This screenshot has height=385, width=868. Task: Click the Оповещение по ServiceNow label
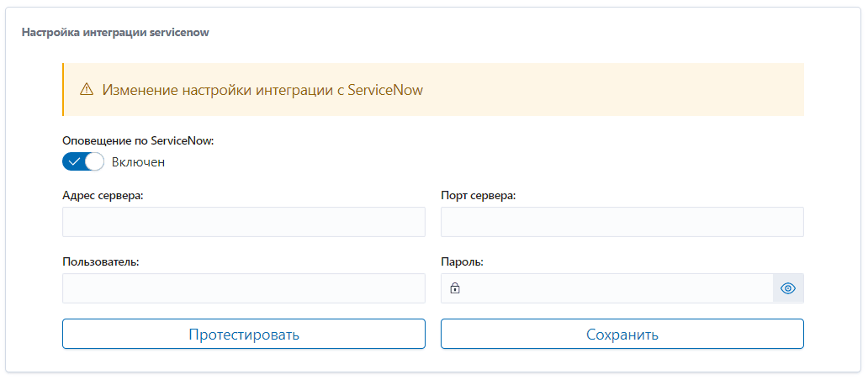tap(138, 140)
